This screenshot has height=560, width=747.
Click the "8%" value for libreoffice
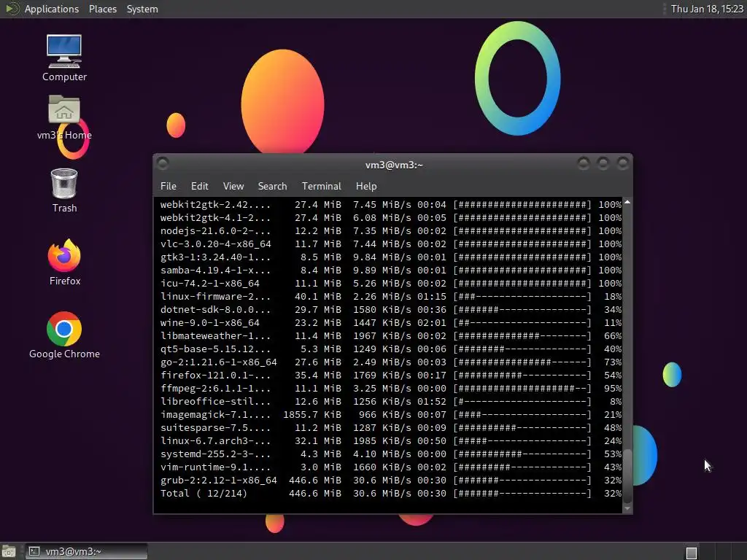(x=616, y=402)
